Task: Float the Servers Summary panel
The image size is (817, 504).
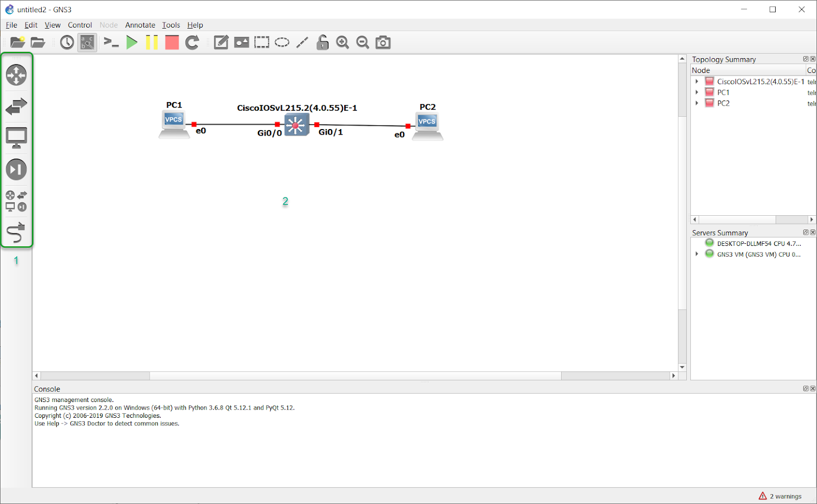Action: (806, 232)
